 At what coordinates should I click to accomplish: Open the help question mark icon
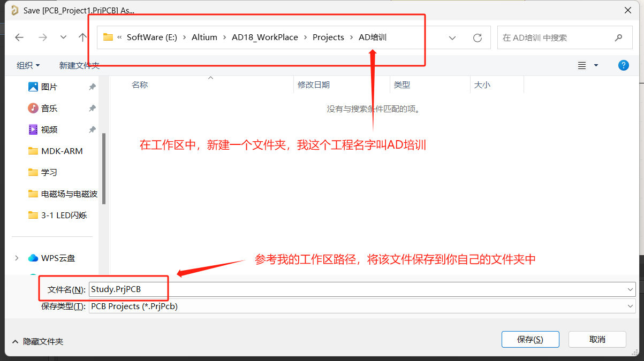point(623,65)
